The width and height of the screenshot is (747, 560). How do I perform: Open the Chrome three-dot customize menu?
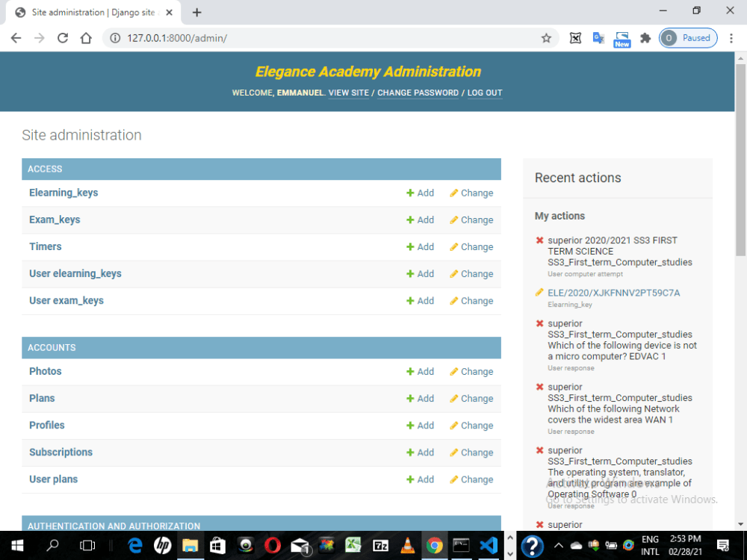click(731, 37)
